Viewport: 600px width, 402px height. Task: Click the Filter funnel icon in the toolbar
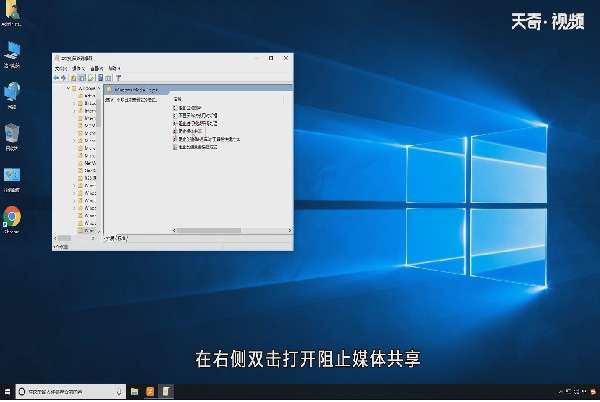(118, 78)
